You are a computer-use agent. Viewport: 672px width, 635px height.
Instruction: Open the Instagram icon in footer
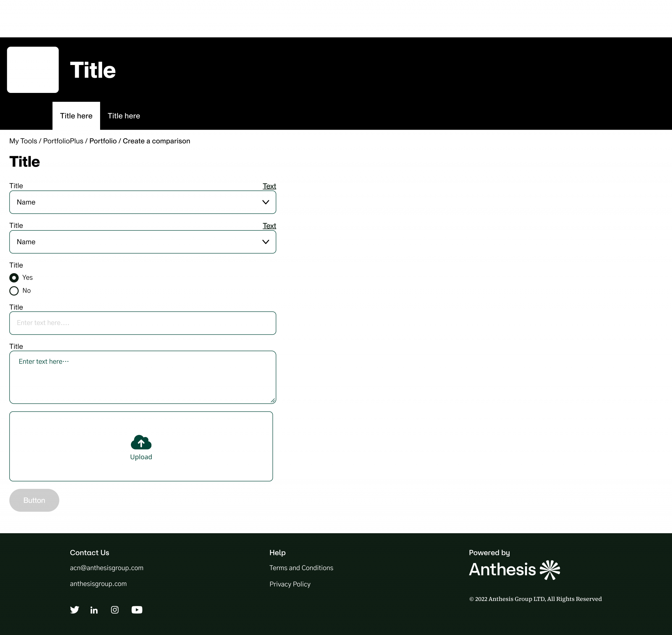point(115,610)
